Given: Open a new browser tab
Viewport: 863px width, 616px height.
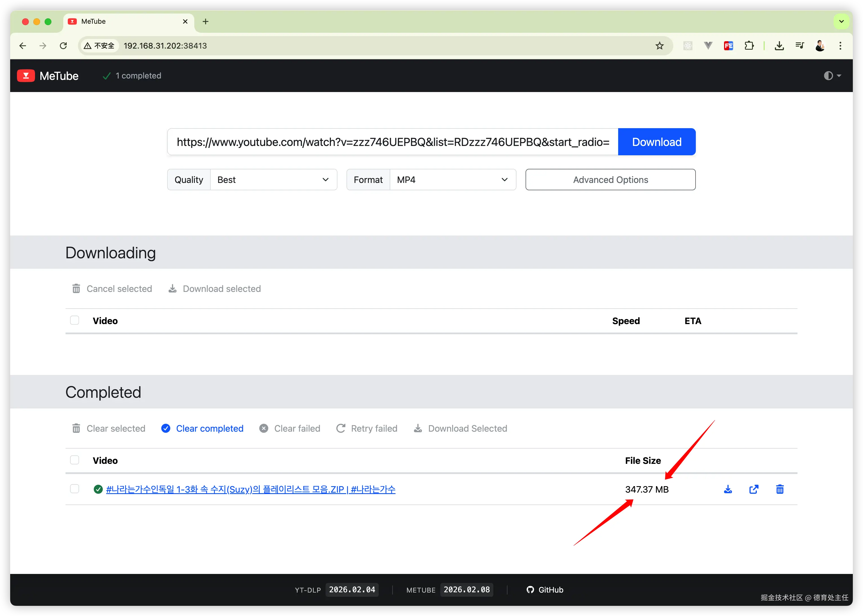Looking at the screenshot, I should coord(206,22).
